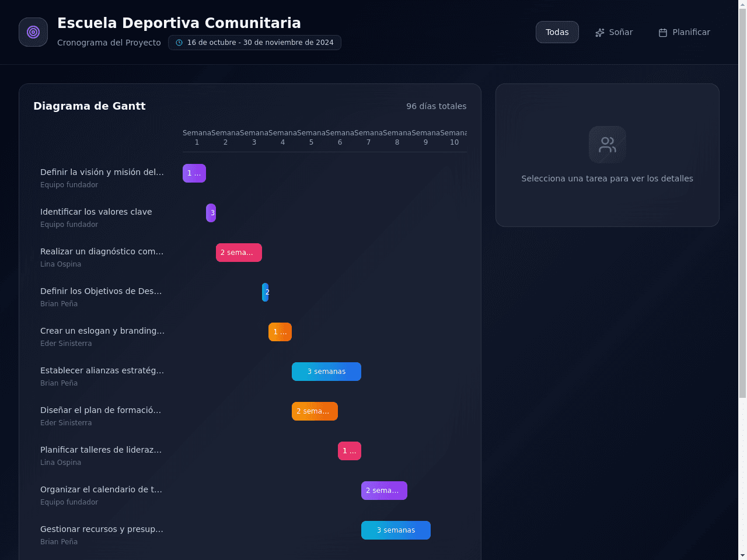Click the people icon in details panel
747x560 pixels.
click(608, 145)
